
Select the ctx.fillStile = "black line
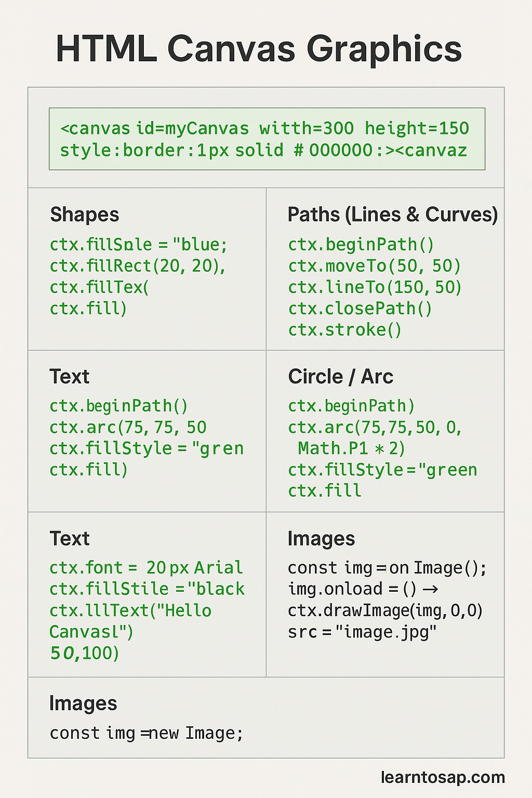pos(147,589)
